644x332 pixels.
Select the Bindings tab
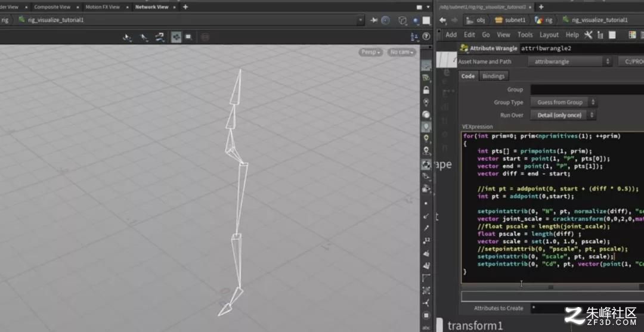pos(493,76)
